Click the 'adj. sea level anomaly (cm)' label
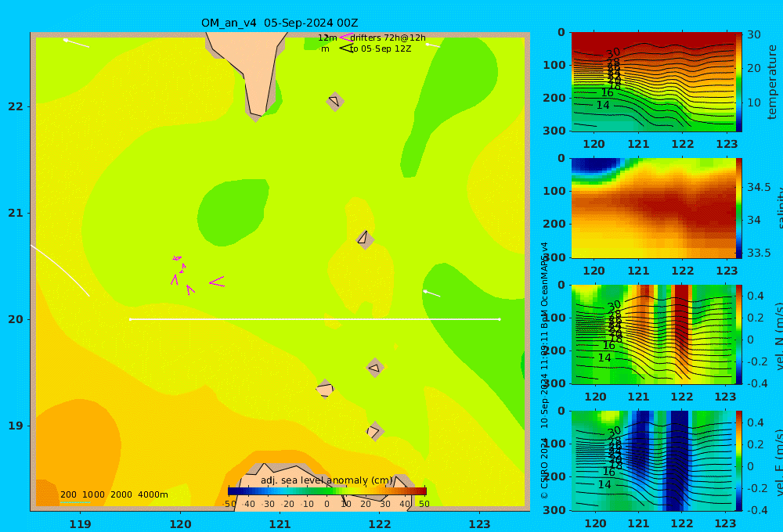Screen dimensions: 783x532 [327, 480]
